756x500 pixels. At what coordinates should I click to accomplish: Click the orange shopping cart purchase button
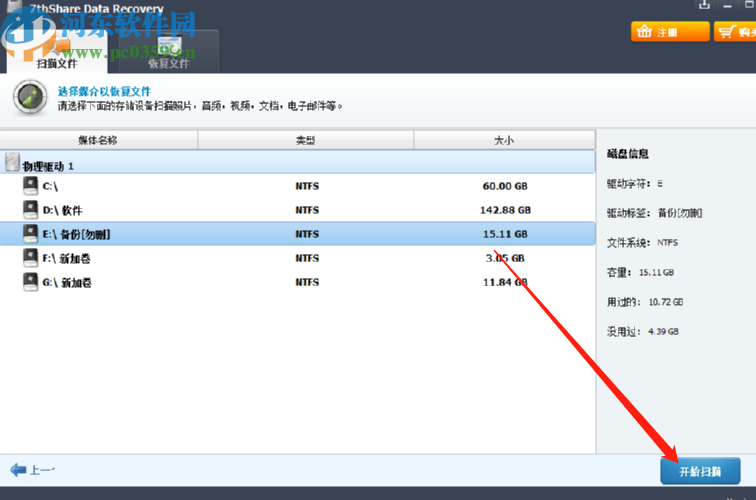735,32
